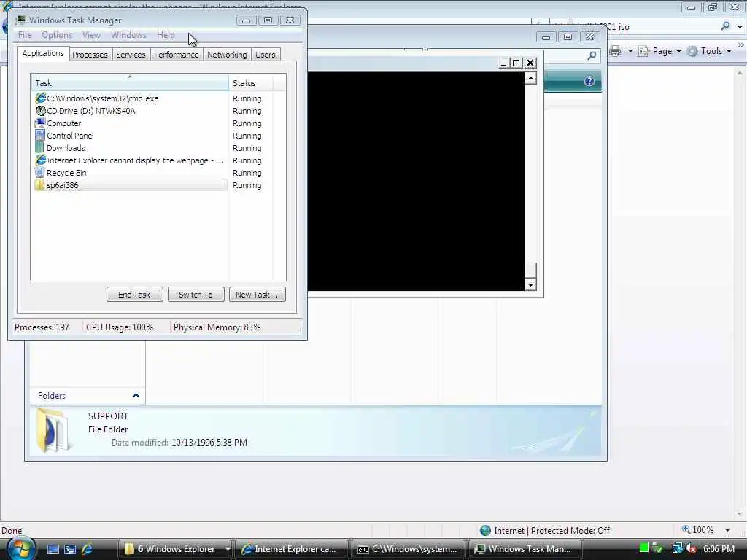This screenshot has width=747, height=560.
Task: Click the End Task button
Action: coord(134,295)
